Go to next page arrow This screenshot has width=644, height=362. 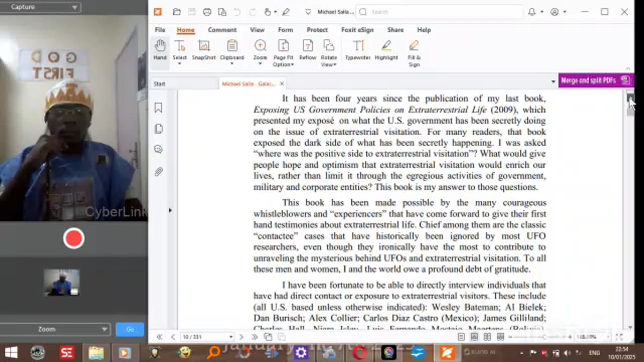point(241,337)
